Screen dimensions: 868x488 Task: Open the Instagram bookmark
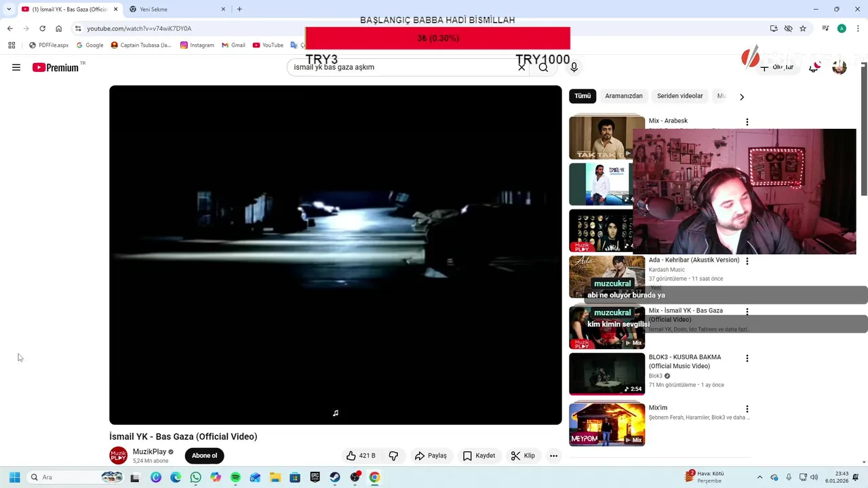pyautogui.click(x=197, y=45)
